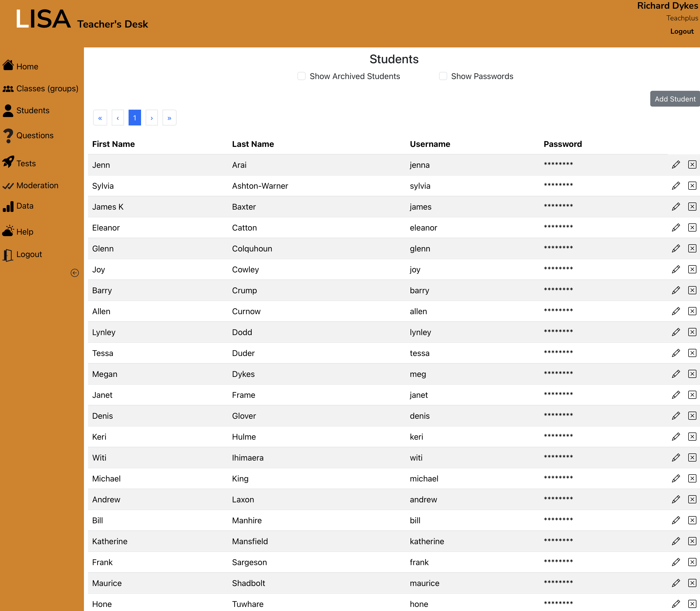Click the Add Student button
700x611 pixels.
coord(674,99)
